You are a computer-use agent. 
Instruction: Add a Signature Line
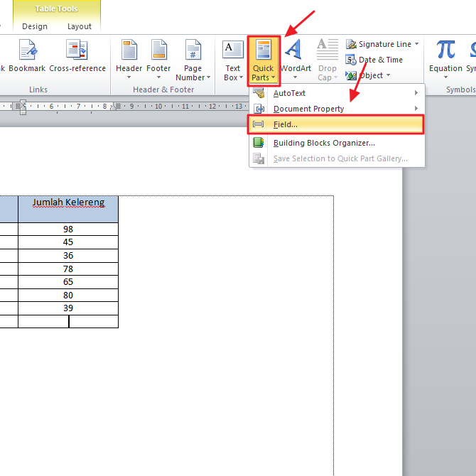pyautogui.click(x=383, y=44)
